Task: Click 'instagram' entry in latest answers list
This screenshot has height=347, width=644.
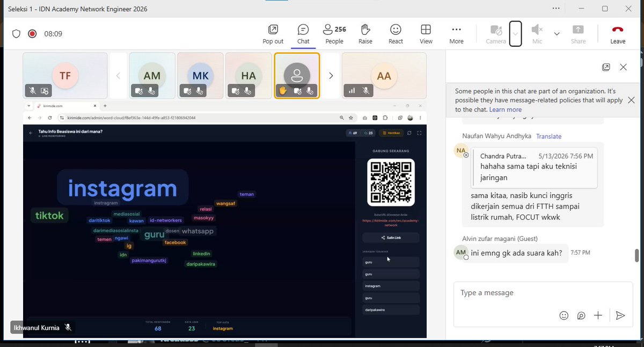Action: [x=391, y=286]
